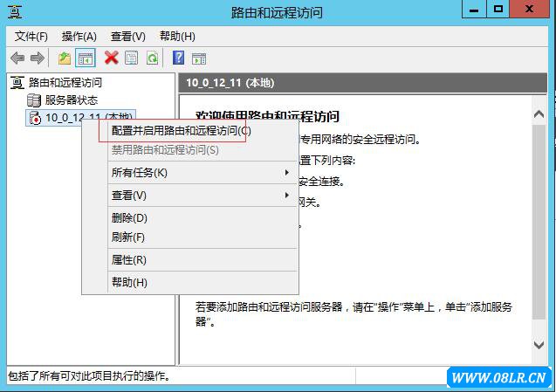This screenshot has width=556, height=392.
Task: Toggle the Show/Hide action pane icon
Action: click(x=199, y=58)
